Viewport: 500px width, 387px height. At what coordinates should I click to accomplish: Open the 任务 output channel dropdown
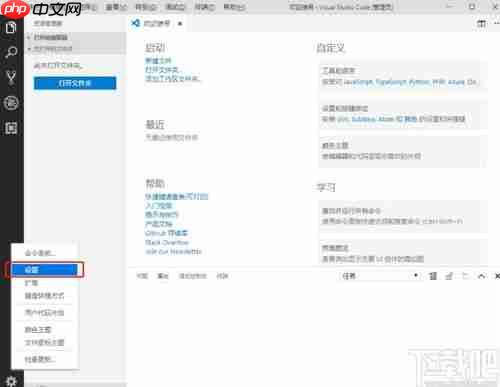(x=379, y=276)
